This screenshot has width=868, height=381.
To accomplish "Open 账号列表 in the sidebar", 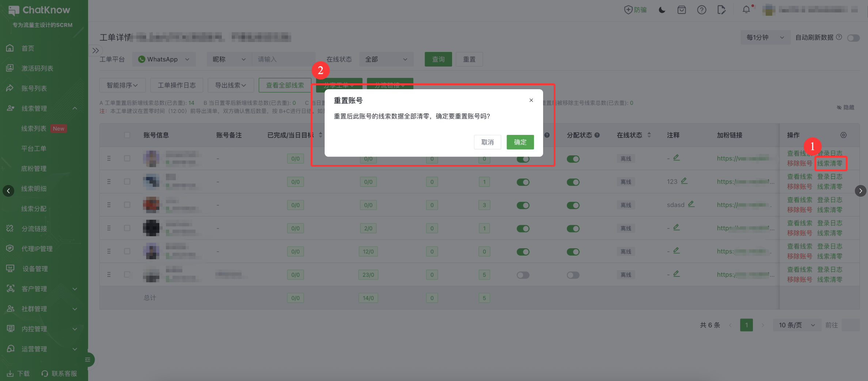I will tap(34, 88).
